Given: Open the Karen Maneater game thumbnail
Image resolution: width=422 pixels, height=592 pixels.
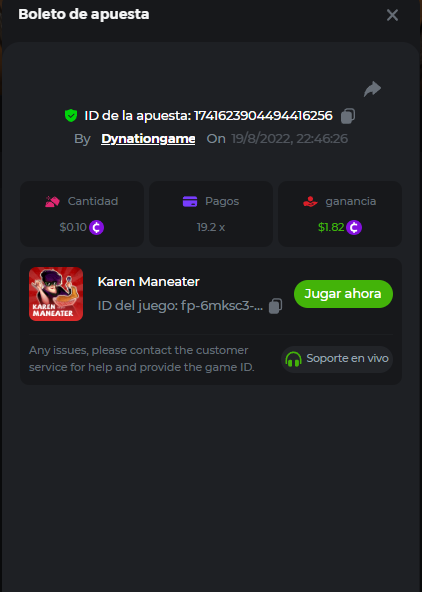Looking at the screenshot, I should pyautogui.click(x=56, y=294).
